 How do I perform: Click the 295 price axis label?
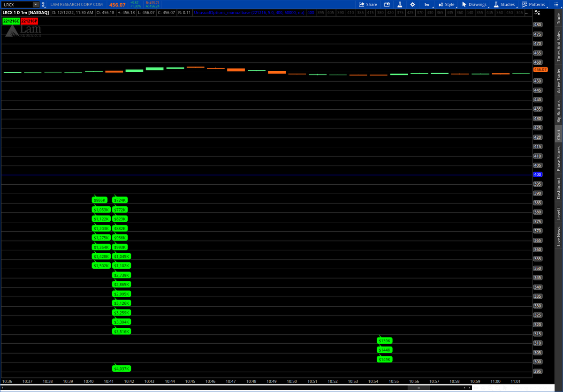538,371
